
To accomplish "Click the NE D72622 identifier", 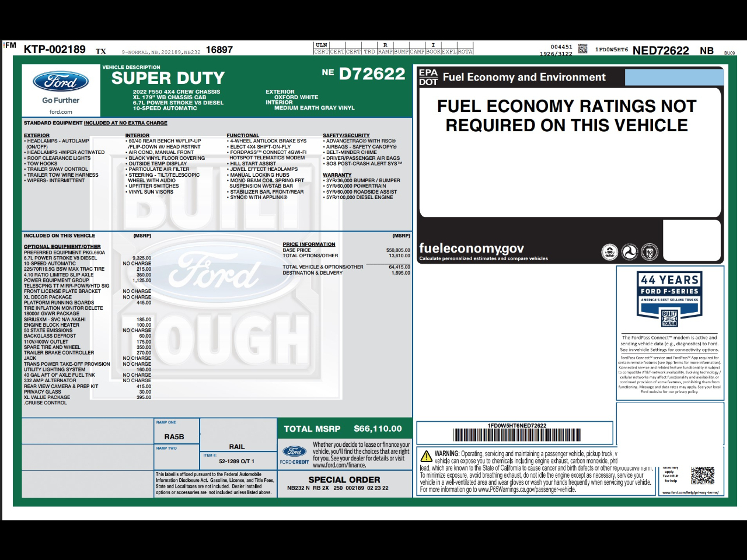I will [364, 74].
